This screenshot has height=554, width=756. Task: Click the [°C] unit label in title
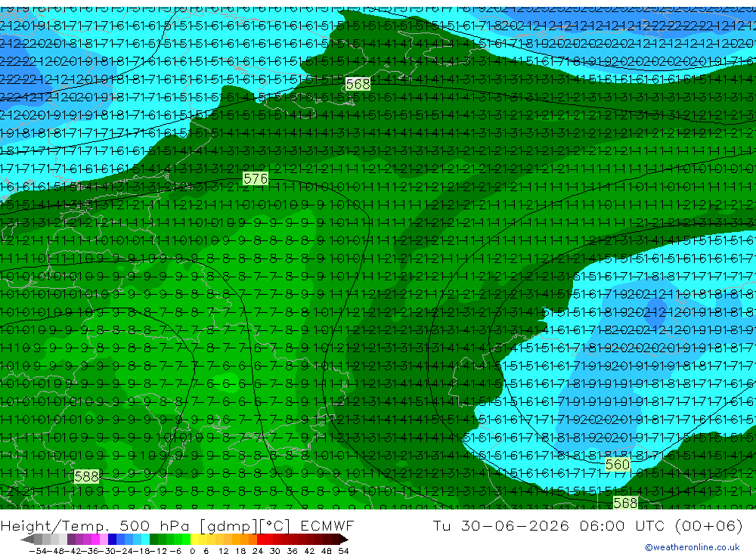point(274,525)
